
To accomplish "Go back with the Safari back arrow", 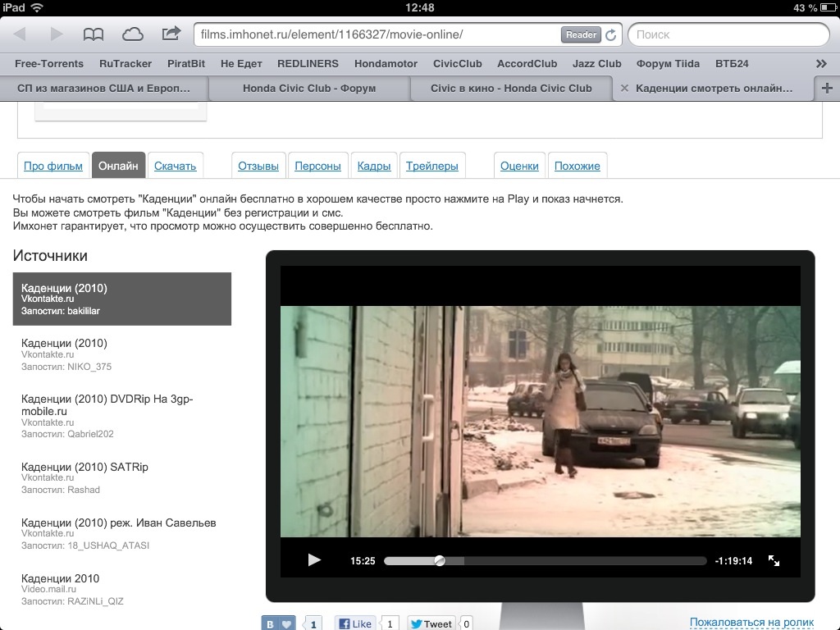I will pyautogui.click(x=21, y=34).
